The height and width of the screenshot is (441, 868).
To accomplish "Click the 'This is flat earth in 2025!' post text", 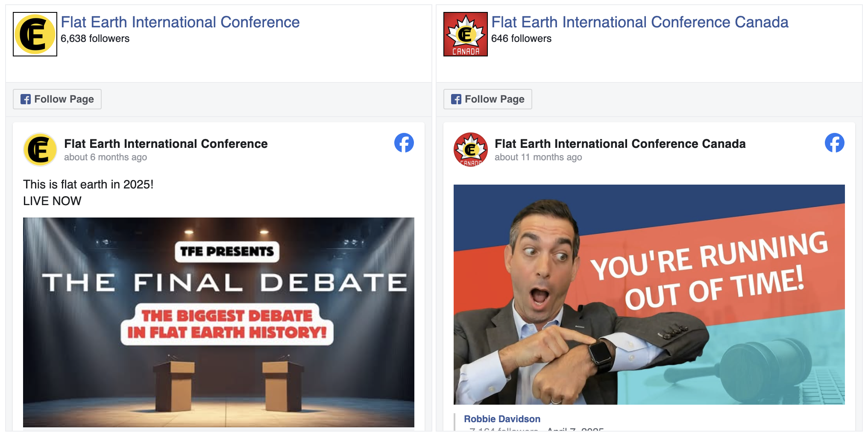I will coord(88,184).
